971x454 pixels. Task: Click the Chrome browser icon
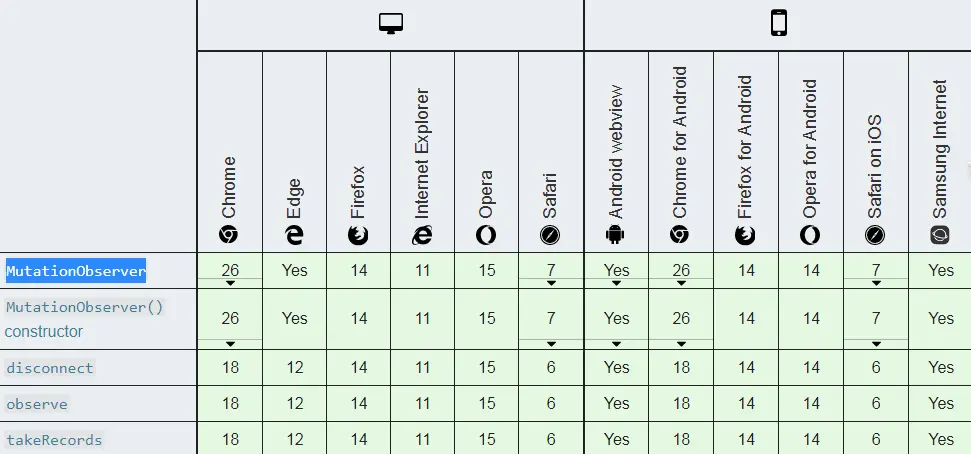[x=229, y=234]
